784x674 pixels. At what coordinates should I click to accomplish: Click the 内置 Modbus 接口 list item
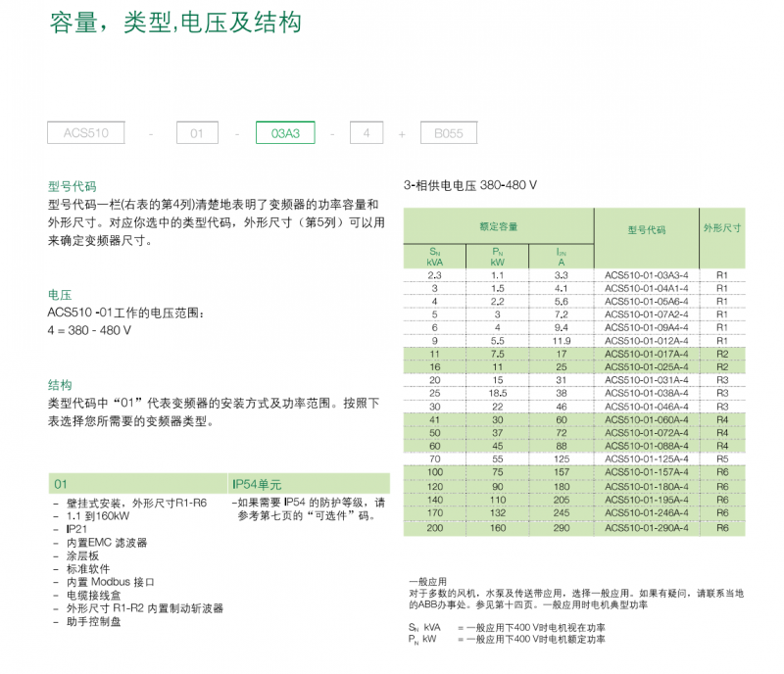(x=104, y=582)
